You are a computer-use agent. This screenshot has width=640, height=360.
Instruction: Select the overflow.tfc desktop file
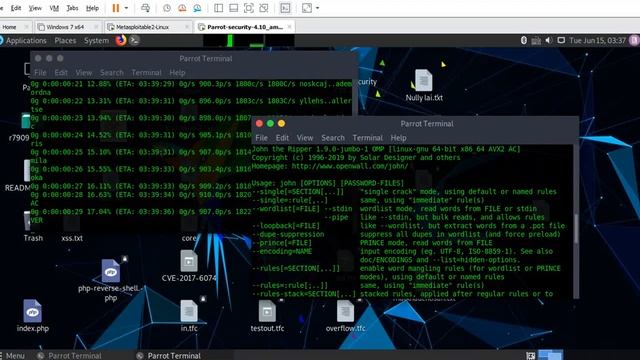(346, 316)
